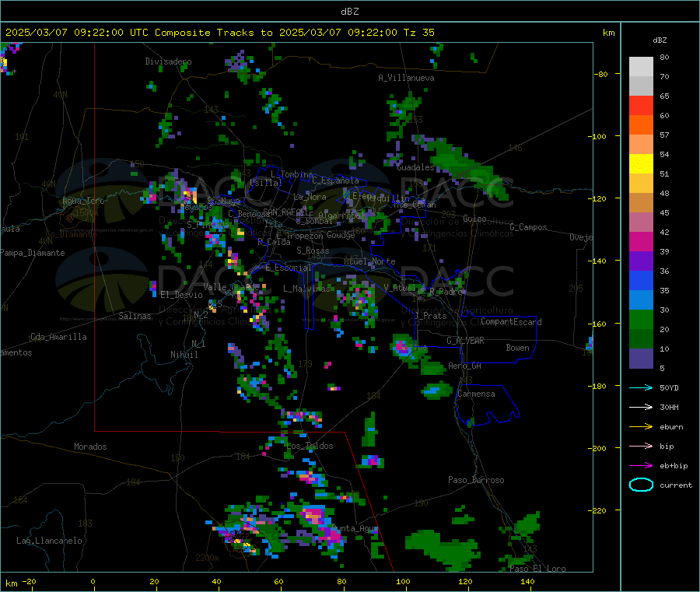Click the 'Morados' map label

[x=90, y=447]
